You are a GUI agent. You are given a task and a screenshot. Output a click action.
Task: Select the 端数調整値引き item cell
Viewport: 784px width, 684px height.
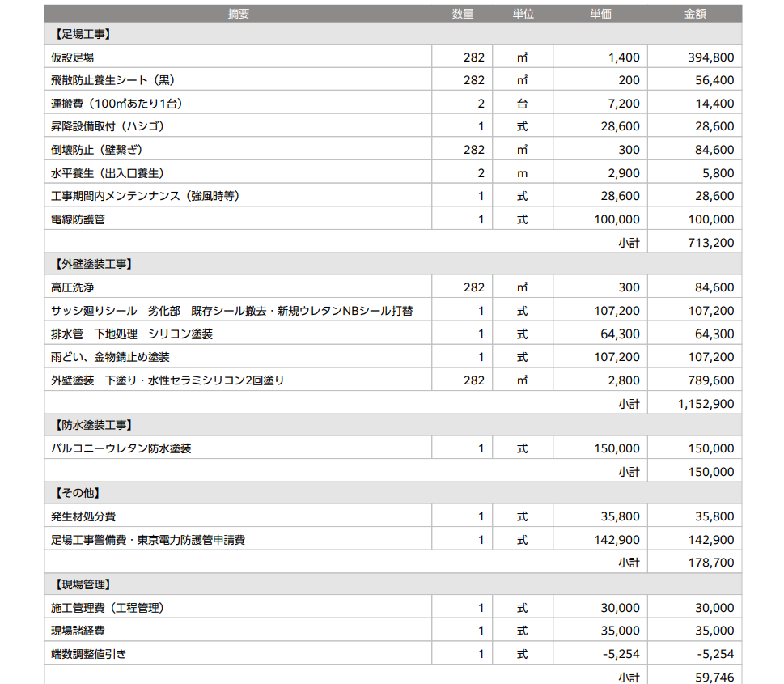89,654
